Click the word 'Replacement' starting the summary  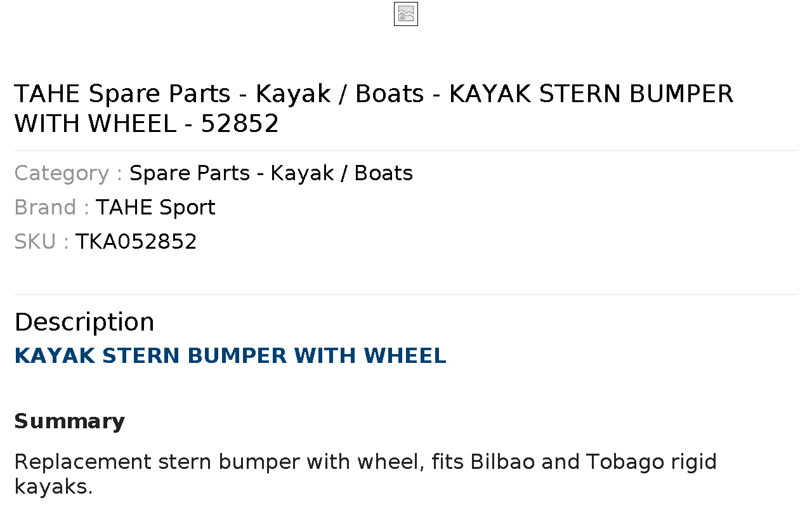pos(83,462)
